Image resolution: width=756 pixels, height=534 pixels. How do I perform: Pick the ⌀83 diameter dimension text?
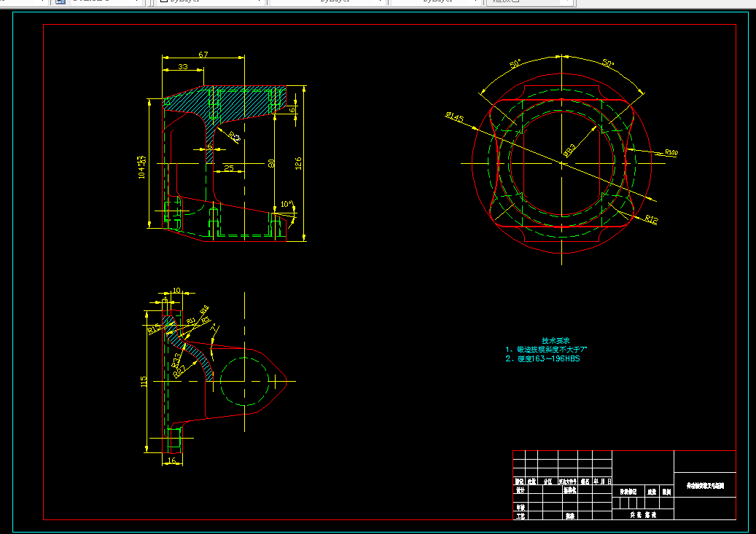[569, 150]
